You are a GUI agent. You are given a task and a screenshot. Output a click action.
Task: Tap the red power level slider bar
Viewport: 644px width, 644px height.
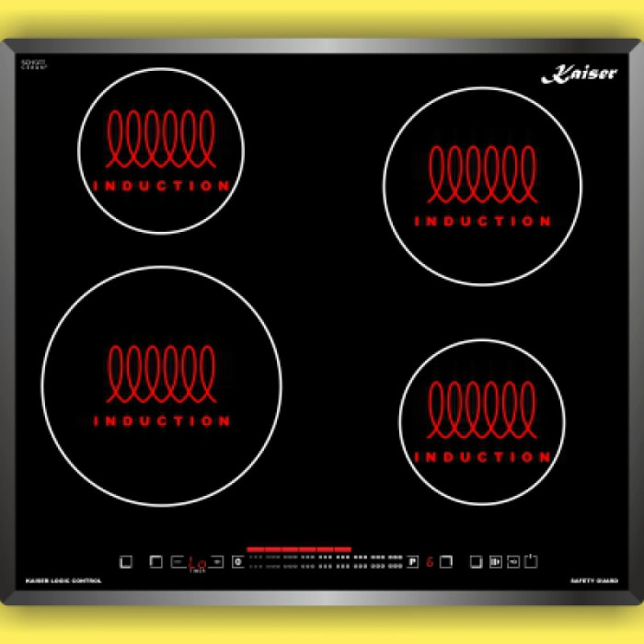coord(299,548)
